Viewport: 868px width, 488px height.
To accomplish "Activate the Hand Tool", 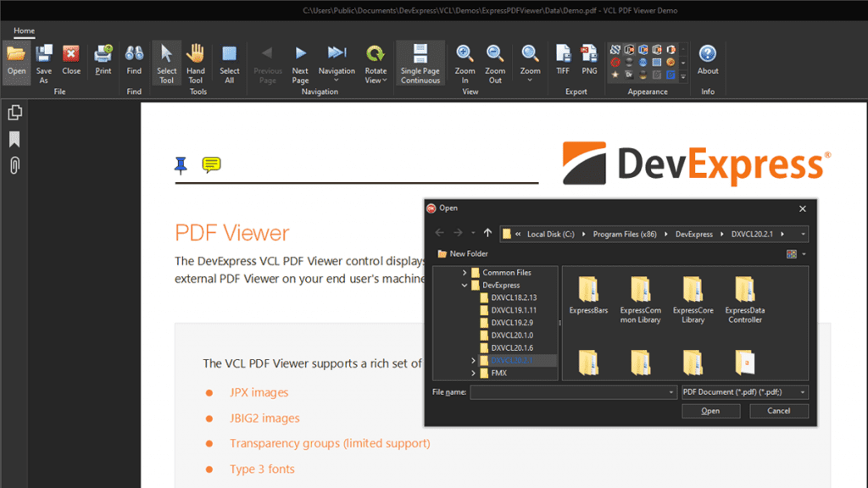I will (196, 63).
